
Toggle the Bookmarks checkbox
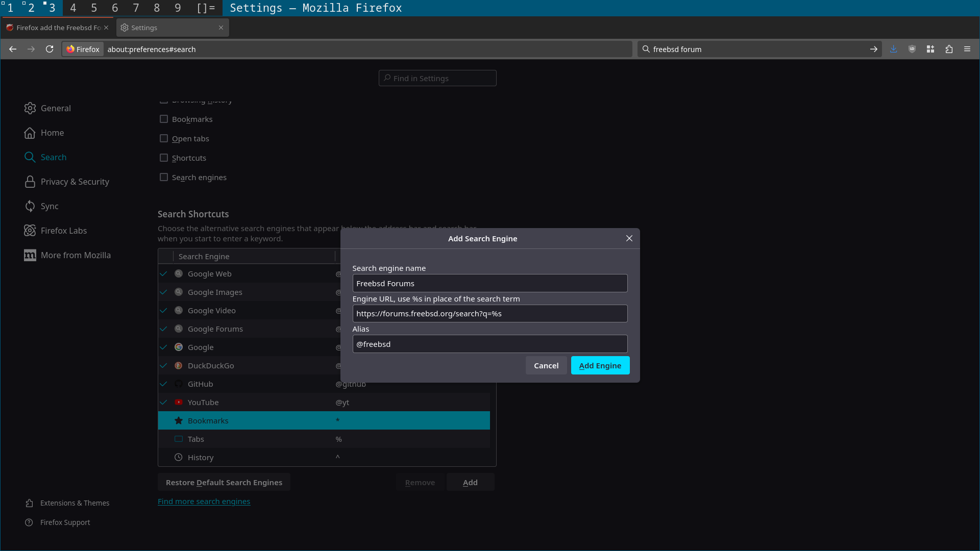click(164, 119)
